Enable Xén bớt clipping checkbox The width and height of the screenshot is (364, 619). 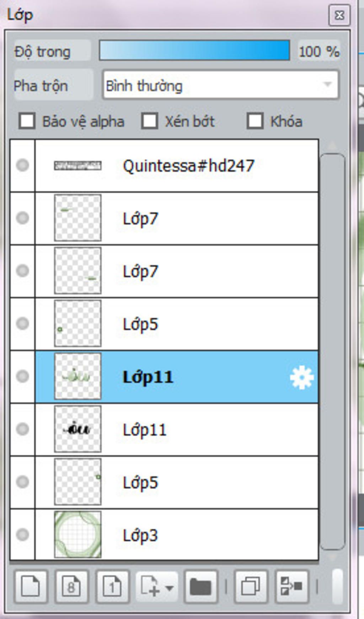[150, 121]
